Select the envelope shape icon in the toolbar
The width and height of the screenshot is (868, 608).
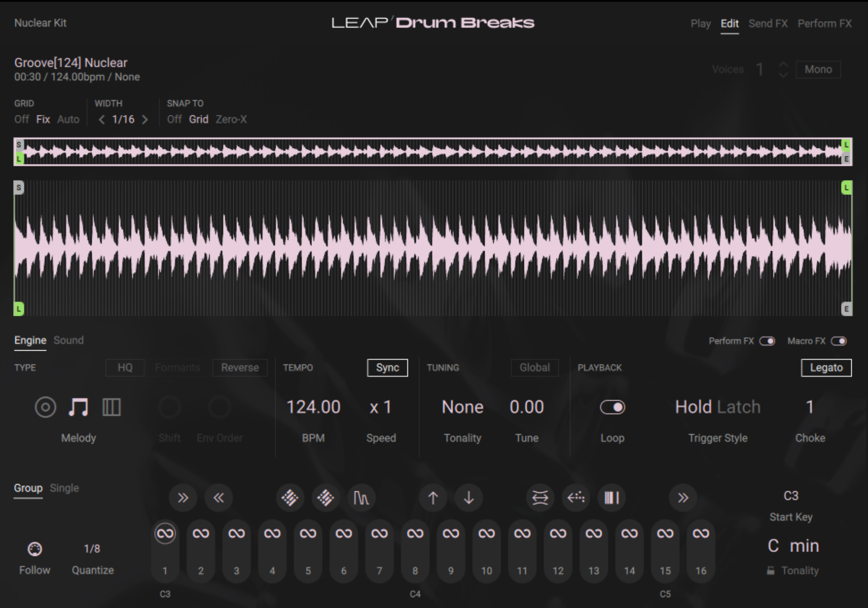point(361,498)
